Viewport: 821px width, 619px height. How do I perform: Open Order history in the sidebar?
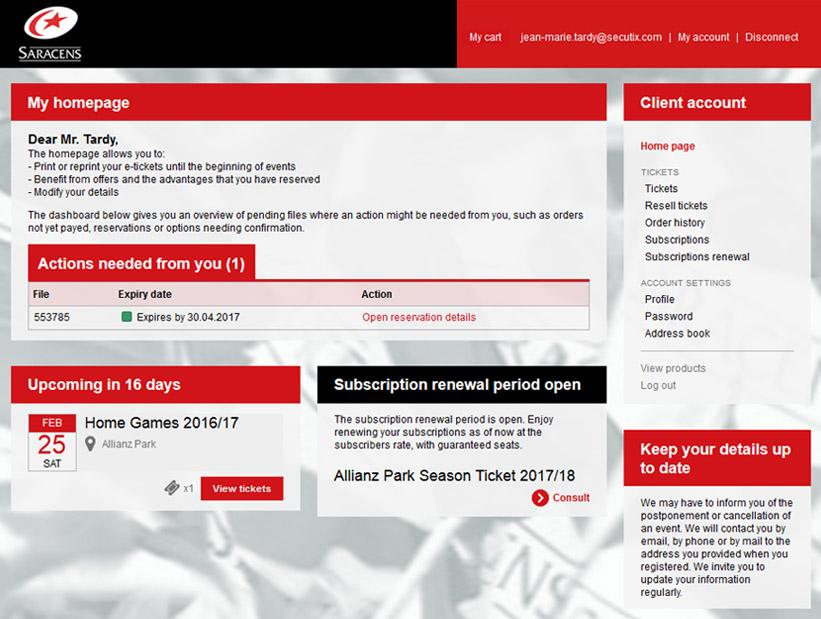pyautogui.click(x=674, y=223)
